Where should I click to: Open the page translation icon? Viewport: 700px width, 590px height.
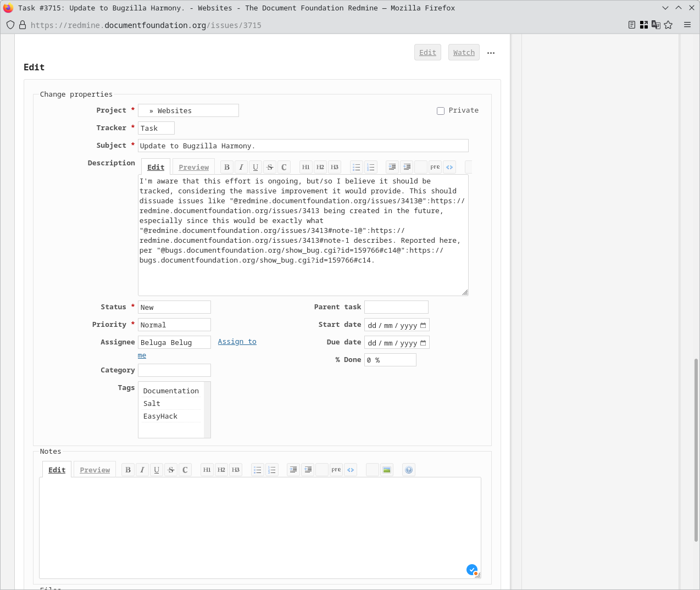click(x=656, y=25)
